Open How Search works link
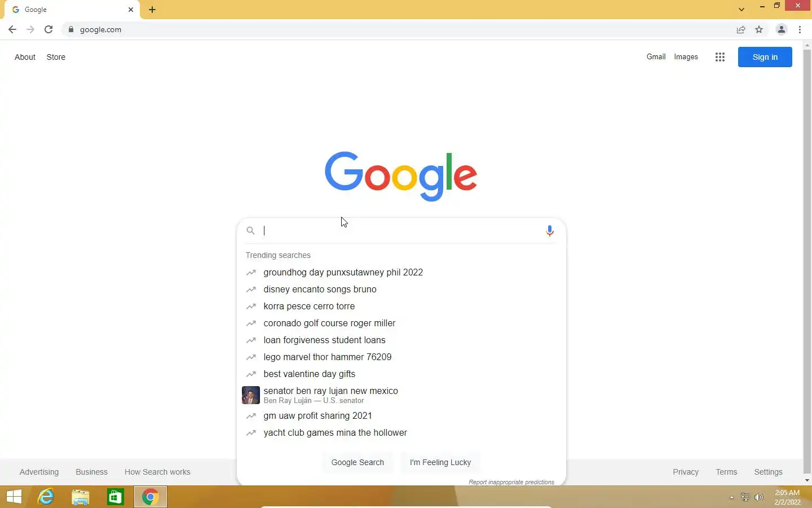812x508 pixels. click(x=157, y=472)
